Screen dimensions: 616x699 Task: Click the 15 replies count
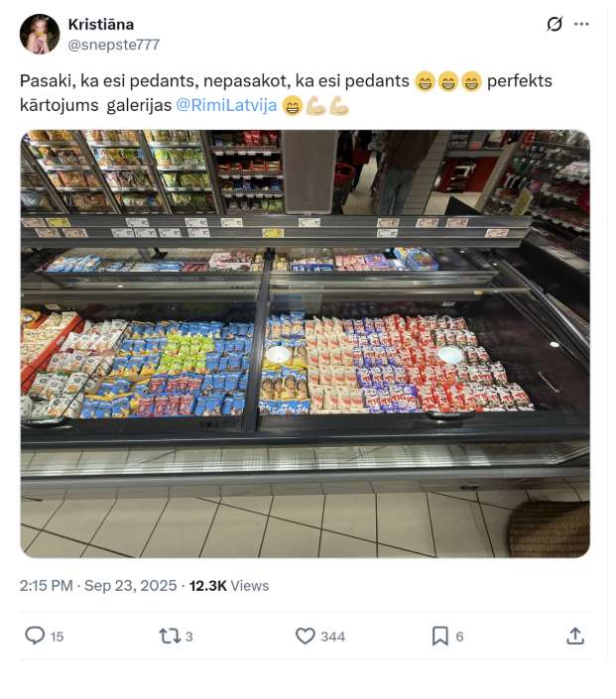pyautogui.click(x=58, y=637)
